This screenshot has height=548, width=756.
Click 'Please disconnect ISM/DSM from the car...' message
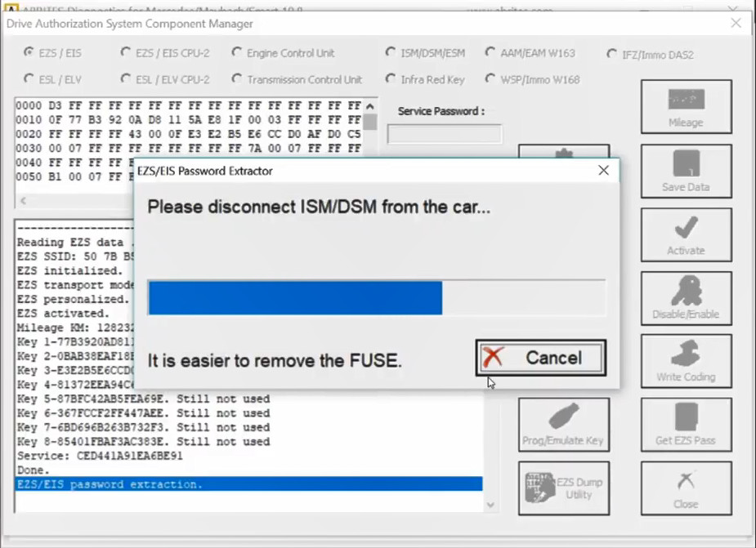(319, 207)
